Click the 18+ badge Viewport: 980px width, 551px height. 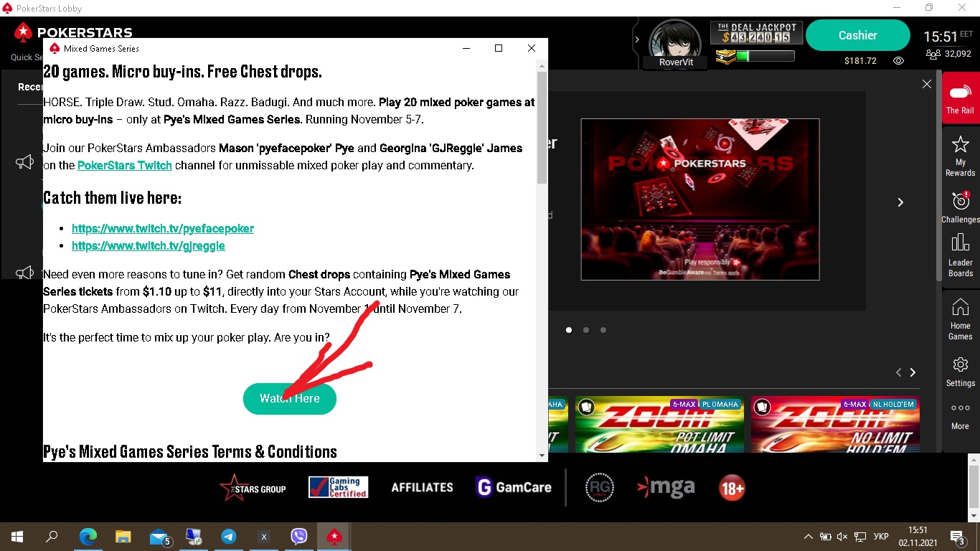pos(732,489)
